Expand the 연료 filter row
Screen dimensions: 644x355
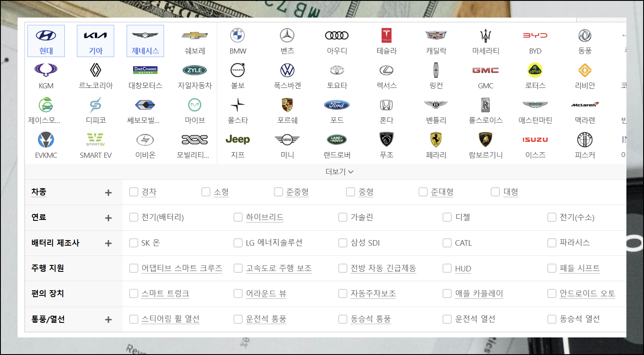tap(108, 218)
